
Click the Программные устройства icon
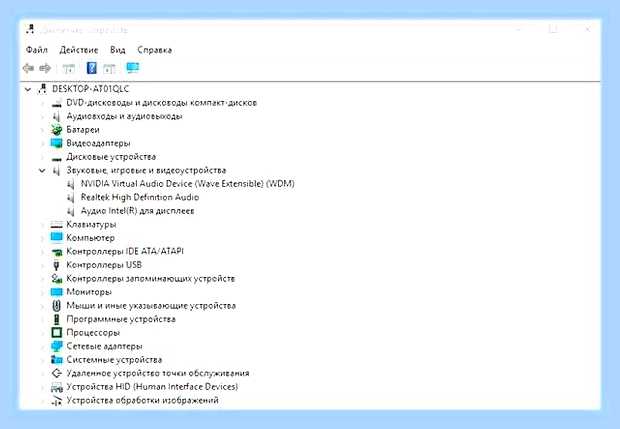click(57, 319)
